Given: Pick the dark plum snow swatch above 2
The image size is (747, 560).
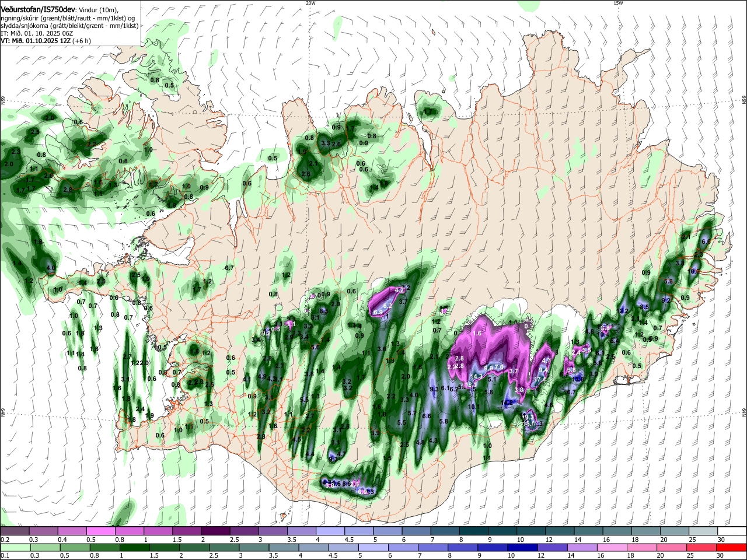Looking at the screenshot, I should pos(215,531).
